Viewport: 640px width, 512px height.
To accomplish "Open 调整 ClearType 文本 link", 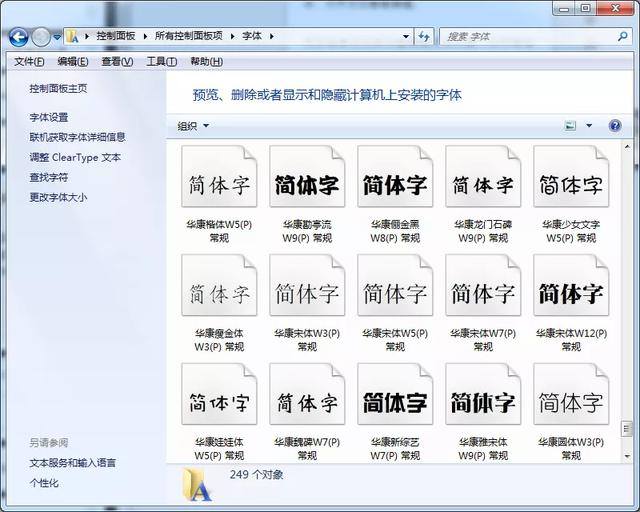I will [75, 157].
